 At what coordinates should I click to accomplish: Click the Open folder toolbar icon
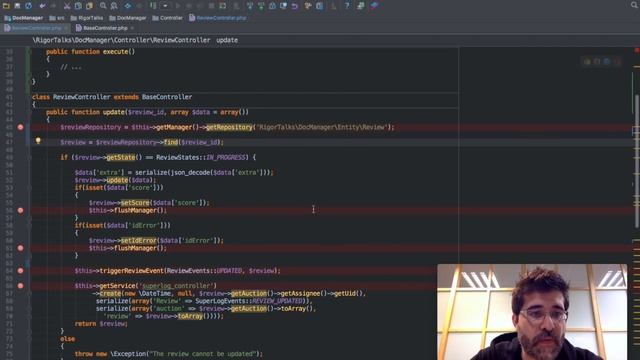coord(6,6)
